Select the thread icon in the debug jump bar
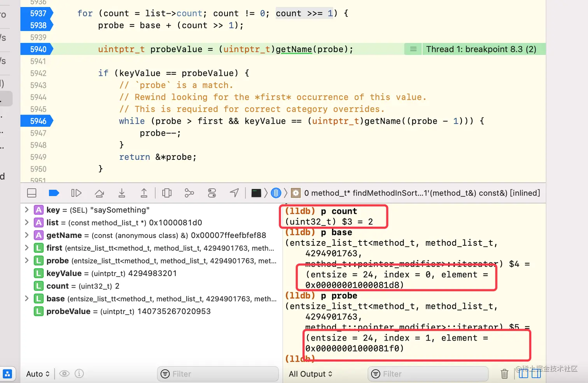Image resolution: width=588 pixels, height=383 pixels. (x=276, y=193)
